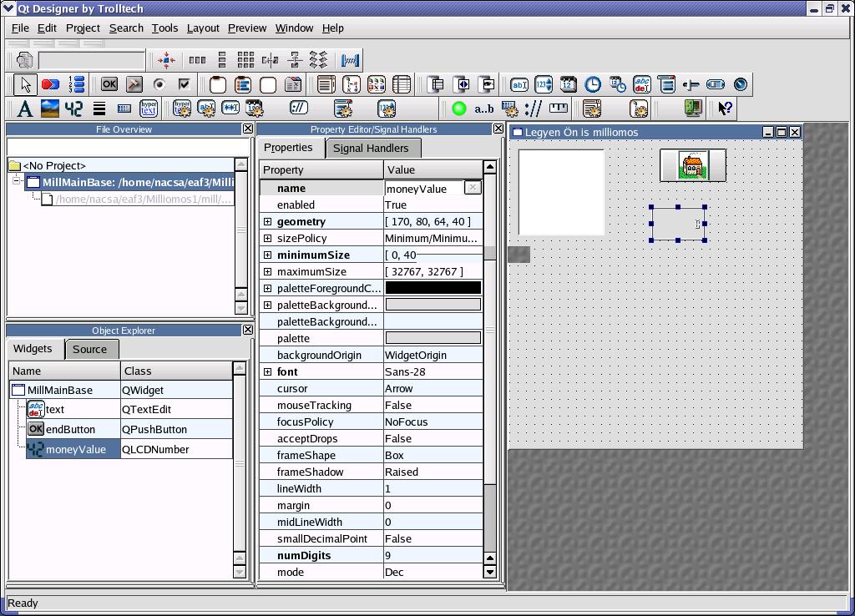
Task: Pick the PixmapLabel picture widget tool
Action: pyautogui.click(x=49, y=109)
